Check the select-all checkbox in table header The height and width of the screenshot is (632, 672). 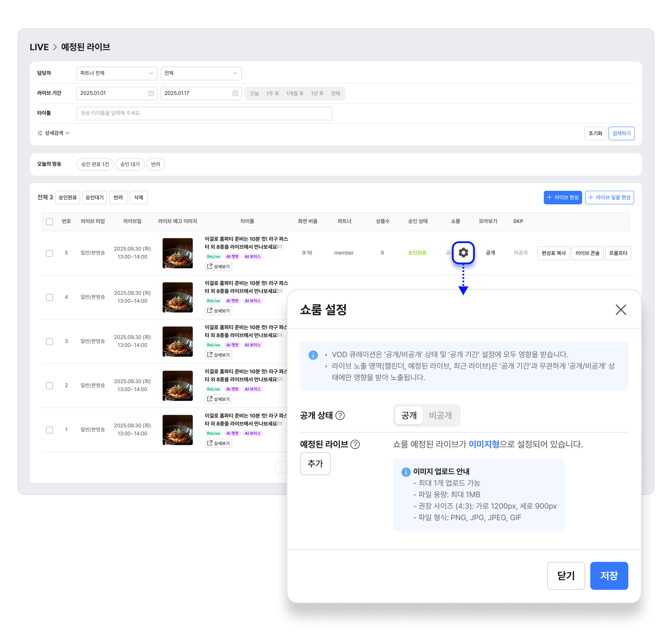pyautogui.click(x=49, y=221)
